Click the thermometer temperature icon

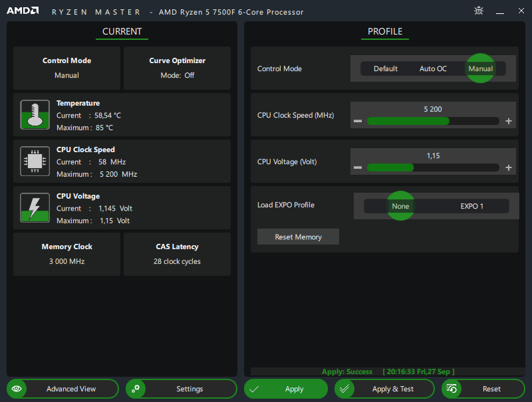pyautogui.click(x=35, y=114)
